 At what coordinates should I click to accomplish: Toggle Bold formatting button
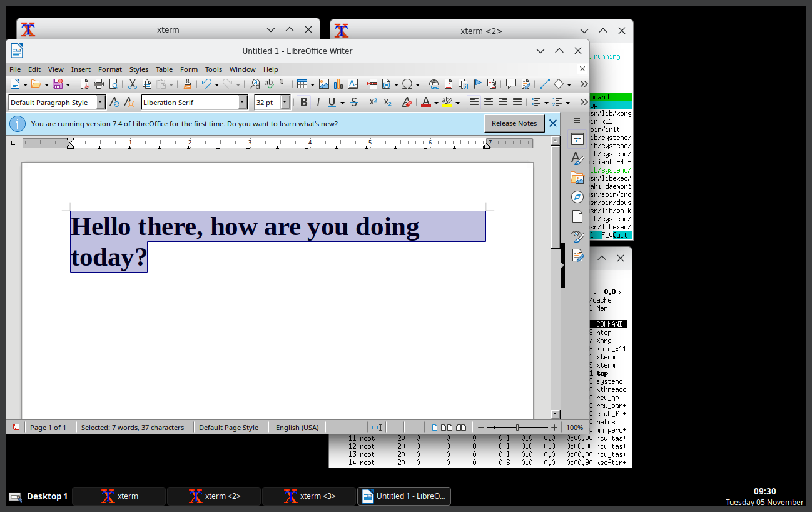(x=303, y=103)
